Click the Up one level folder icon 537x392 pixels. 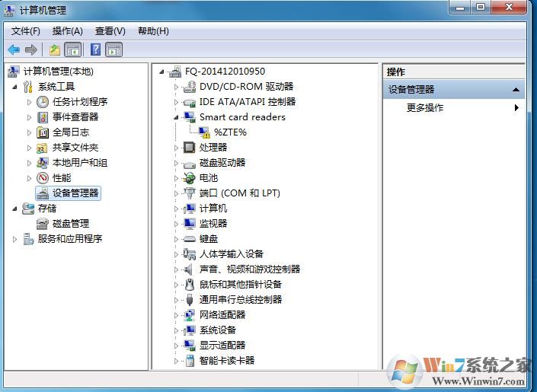point(54,50)
